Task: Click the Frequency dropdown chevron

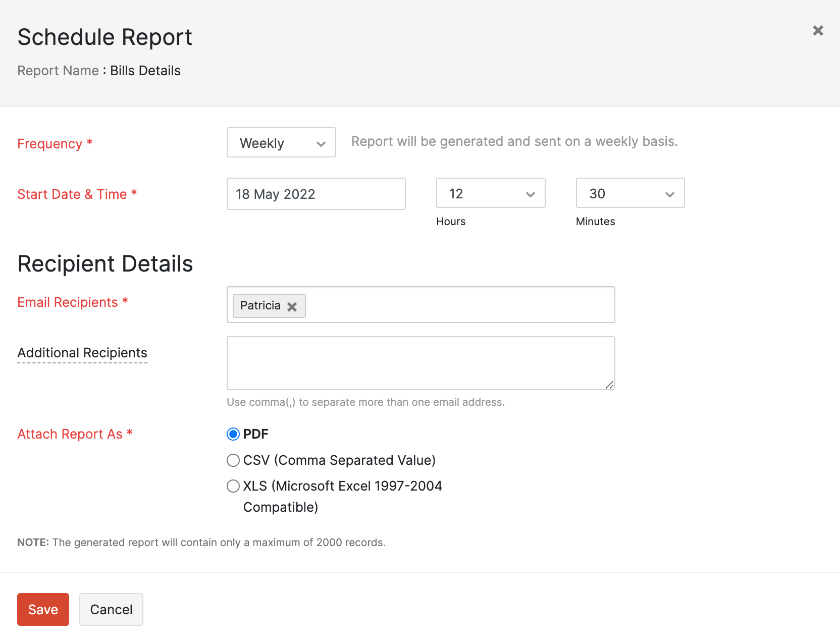Action: [321, 143]
